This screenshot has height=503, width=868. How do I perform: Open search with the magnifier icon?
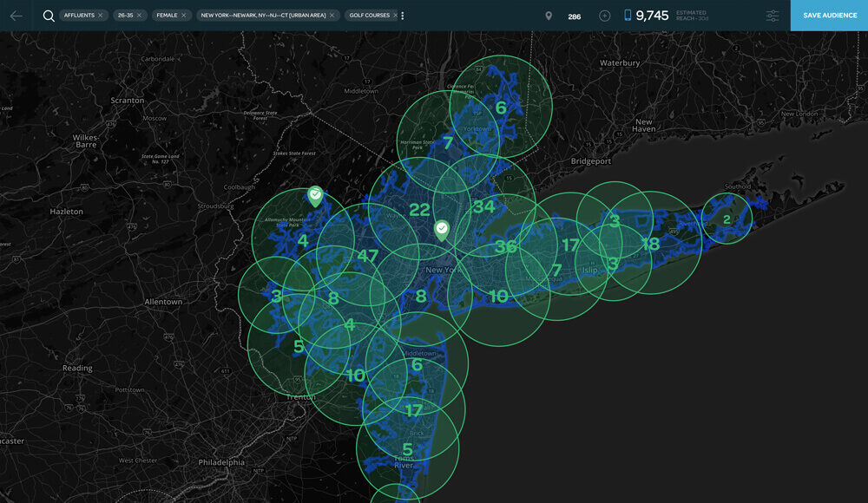click(49, 16)
